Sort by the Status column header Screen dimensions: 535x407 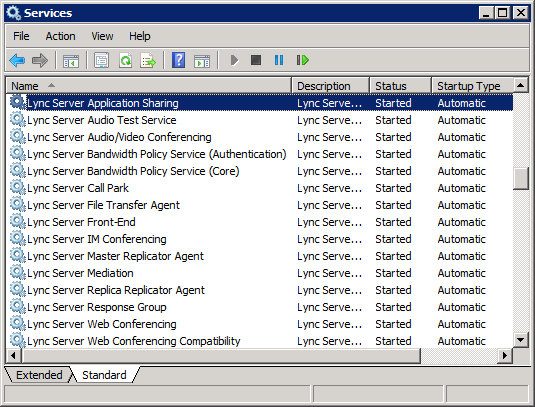coord(401,86)
